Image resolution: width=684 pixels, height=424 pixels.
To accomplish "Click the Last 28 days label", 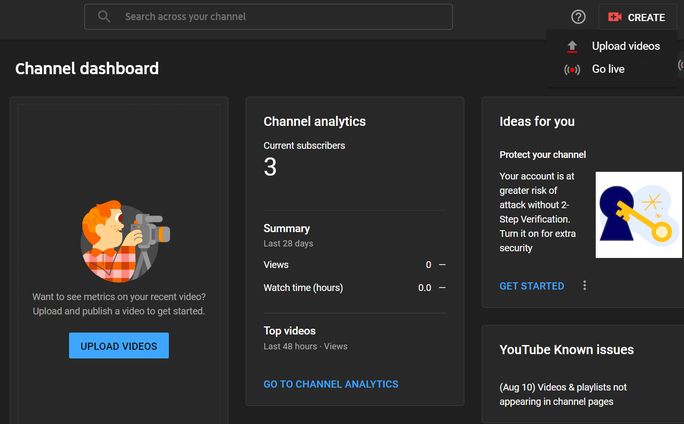I will 288,243.
